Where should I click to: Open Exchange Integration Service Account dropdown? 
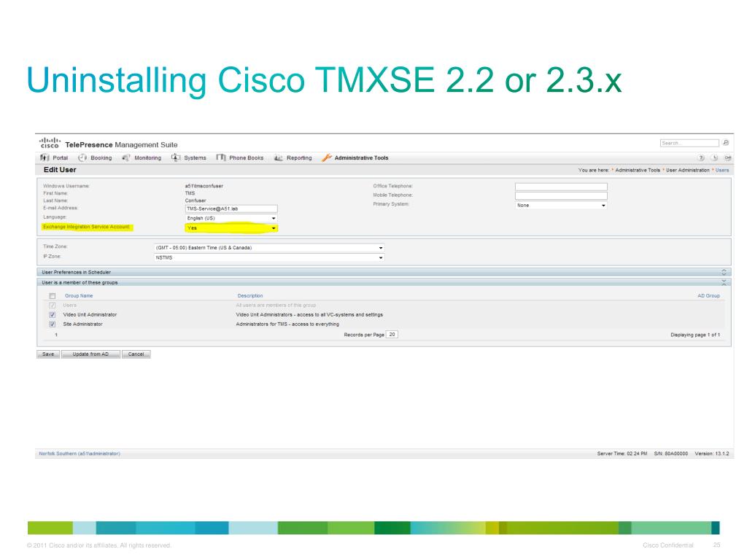pyautogui.click(x=231, y=228)
